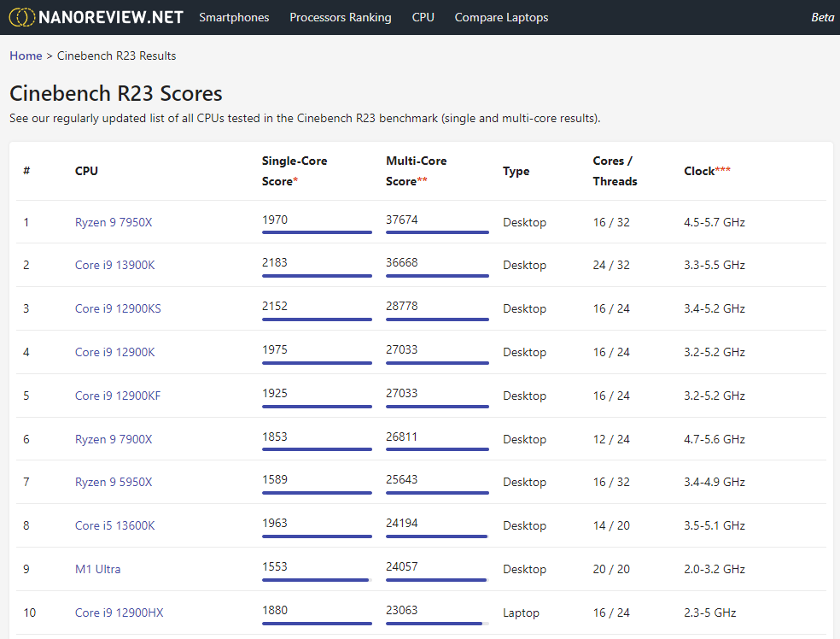Select single-core score 1963
The height and width of the screenshot is (639, 840).
click(275, 523)
